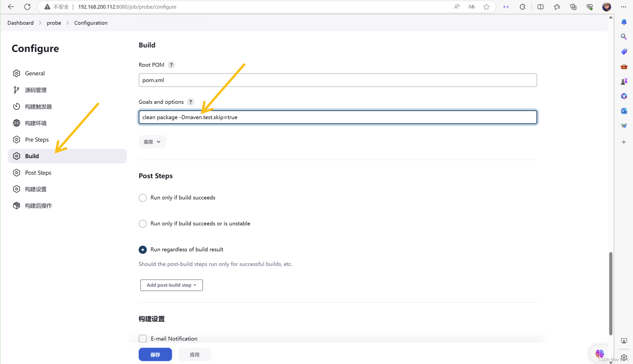Screen dimensions: 633x364
Task: Click the browser back arrow
Action: pyautogui.click(x=11, y=7)
